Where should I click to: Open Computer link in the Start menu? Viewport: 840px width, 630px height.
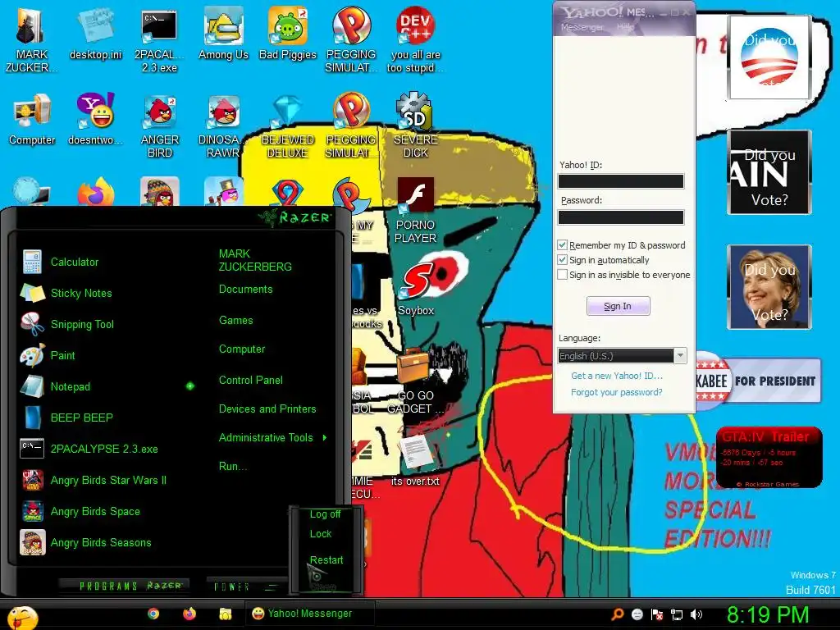[242, 349]
